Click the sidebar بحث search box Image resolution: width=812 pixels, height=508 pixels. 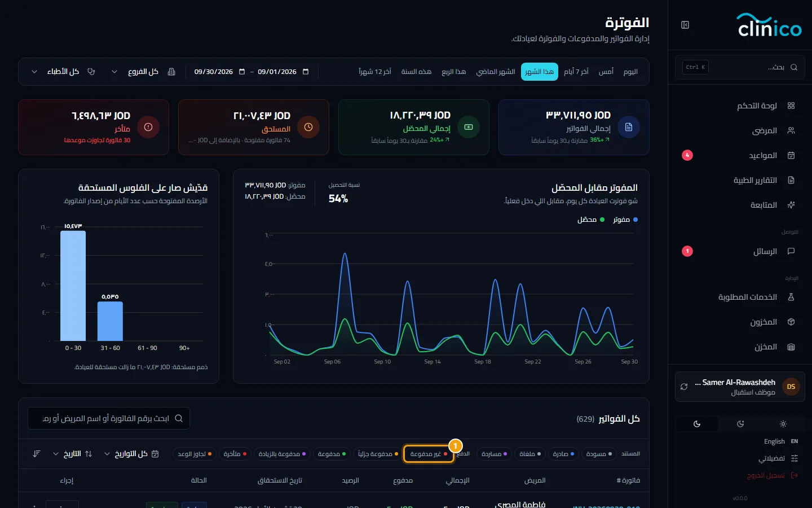[740, 67]
